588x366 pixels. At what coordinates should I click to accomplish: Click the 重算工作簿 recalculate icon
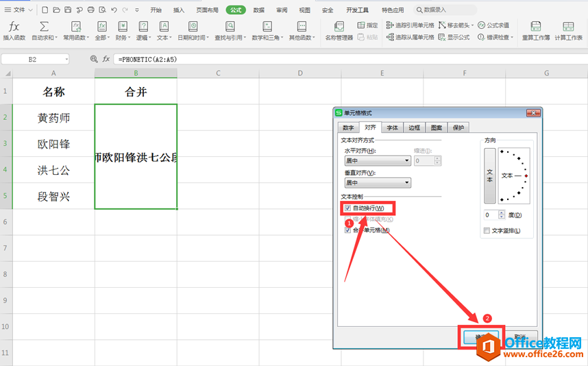535,31
